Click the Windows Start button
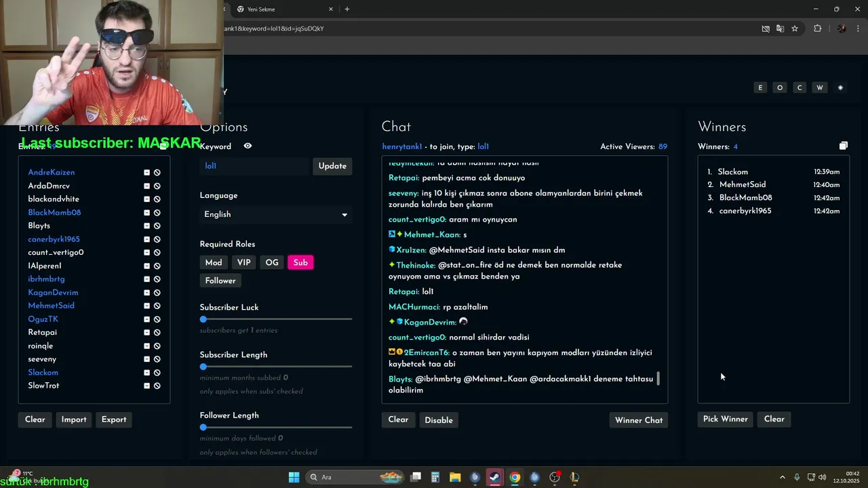 point(294,477)
